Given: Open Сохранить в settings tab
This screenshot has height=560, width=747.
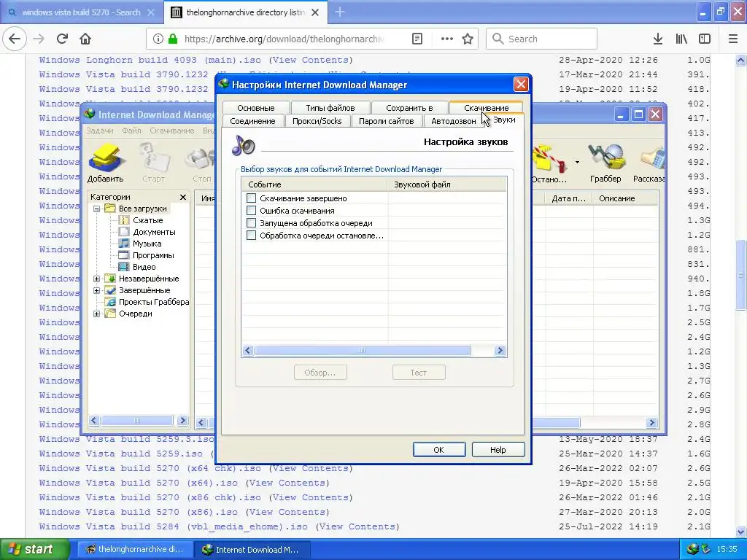Looking at the screenshot, I should click(409, 108).
